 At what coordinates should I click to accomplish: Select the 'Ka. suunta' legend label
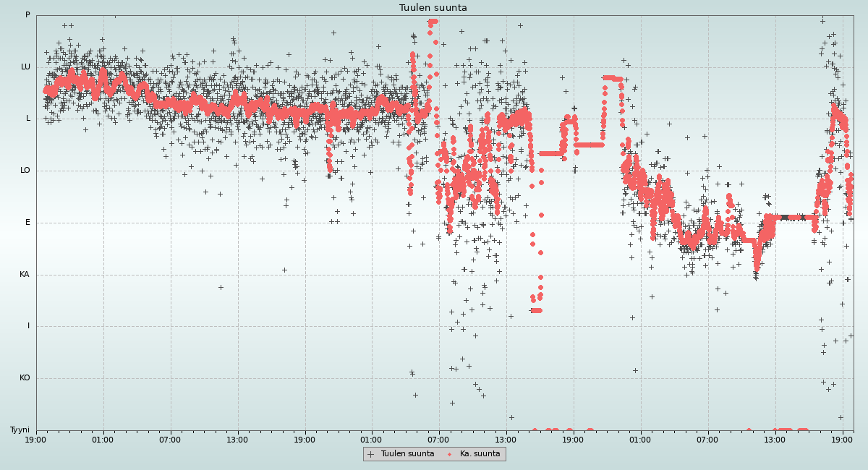480,454
